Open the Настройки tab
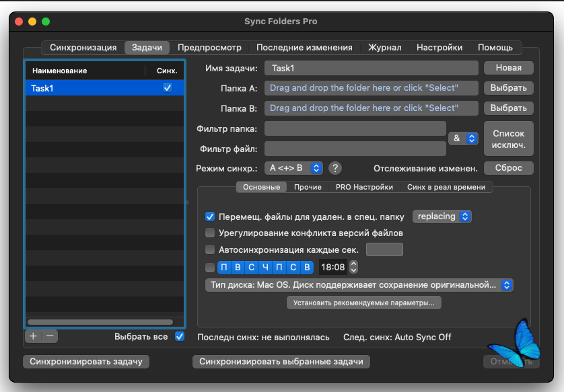Screen dimensions: 564x392 click(x=439, y=48)
